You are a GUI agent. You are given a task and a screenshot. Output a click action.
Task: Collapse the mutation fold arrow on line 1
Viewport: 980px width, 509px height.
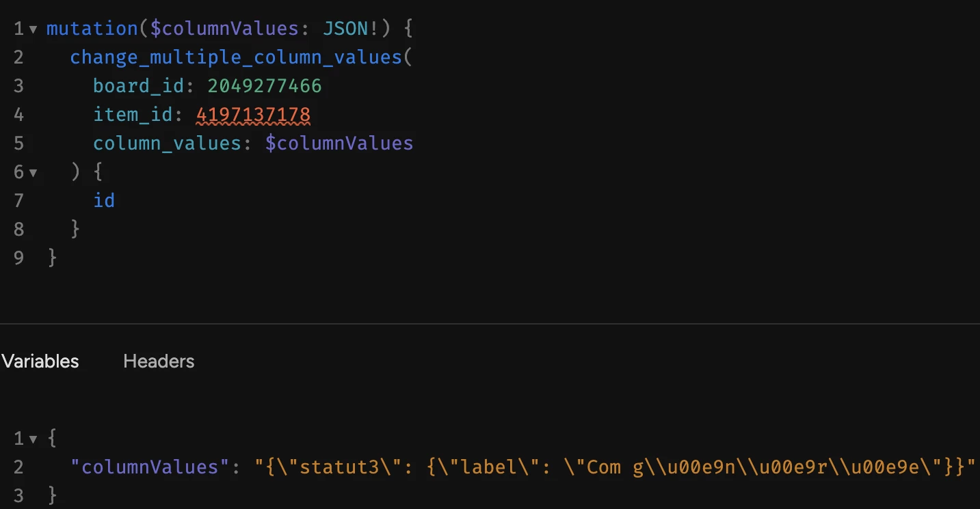coord(33,30)
